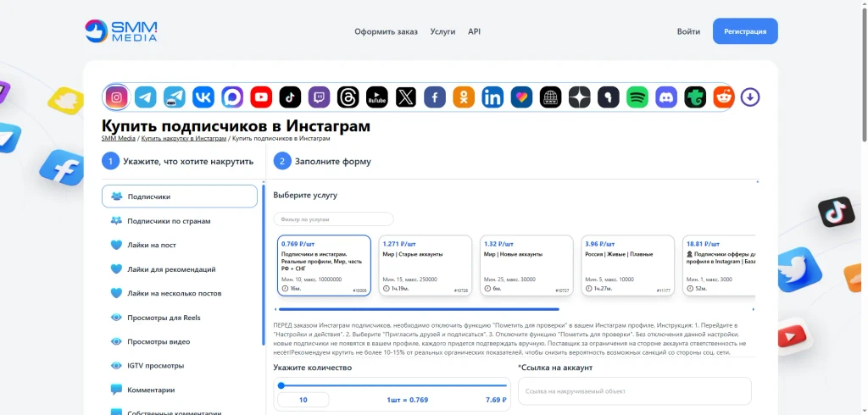The width and height of the screenshot is (868, 415).
Task: Click the quantity field showing 10
Action: click(303, 400)
